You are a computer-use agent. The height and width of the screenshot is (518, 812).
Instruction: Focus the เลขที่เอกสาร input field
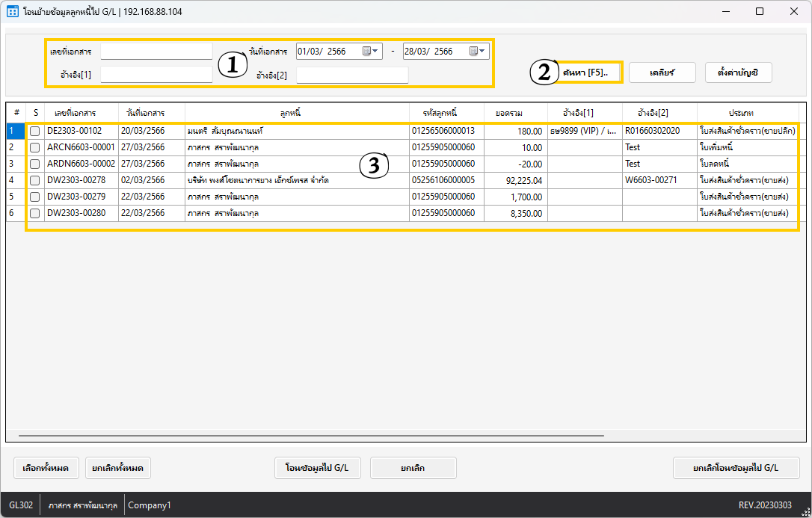[156, 52]
